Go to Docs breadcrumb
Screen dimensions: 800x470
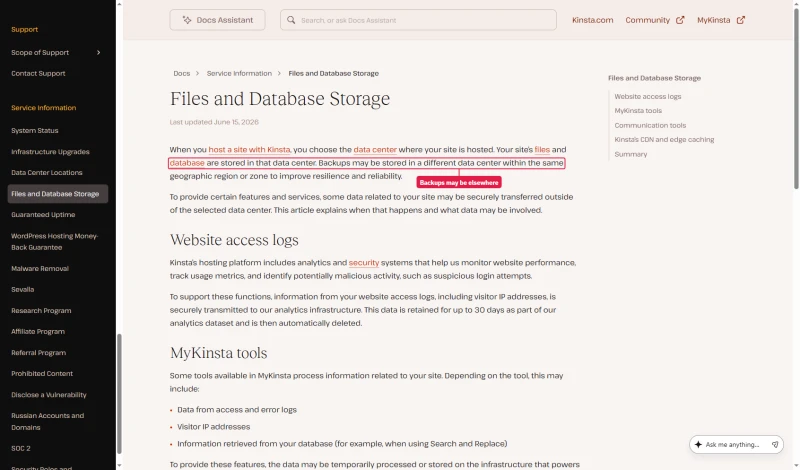(182, 73)
